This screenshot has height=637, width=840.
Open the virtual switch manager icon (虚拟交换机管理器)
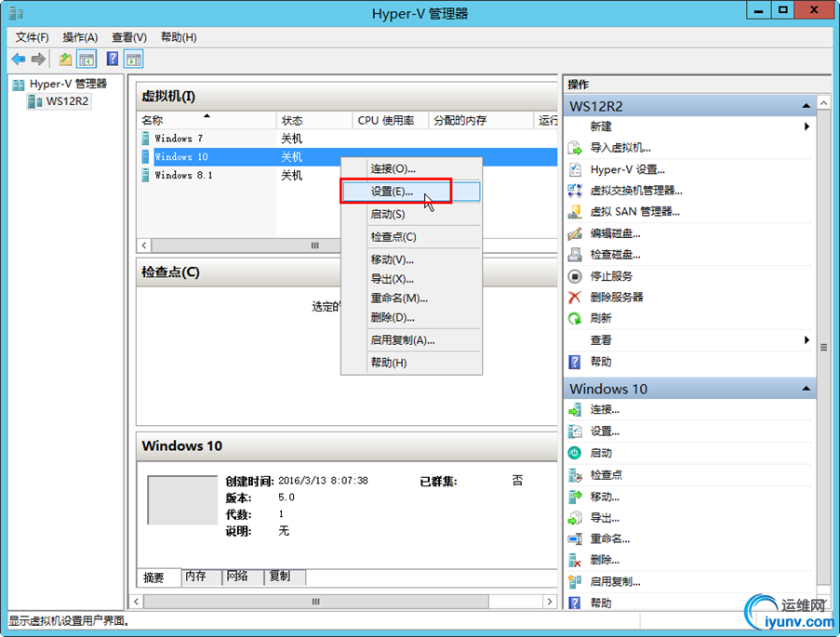(x=575, y=191)
